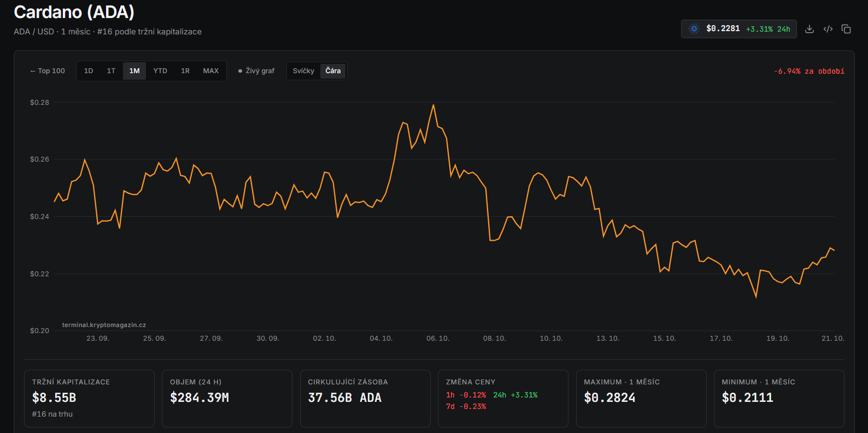Viewport: 868px width, 433px height.
Task: Click the 23. 09. date axis label
Action: click(x=98, y=339)
